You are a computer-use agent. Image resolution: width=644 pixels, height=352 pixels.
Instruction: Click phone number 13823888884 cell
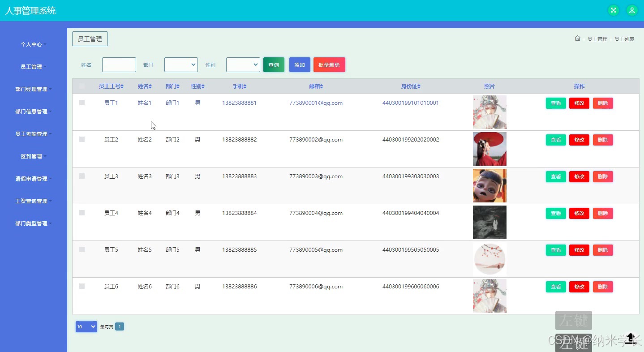[240, 213]
